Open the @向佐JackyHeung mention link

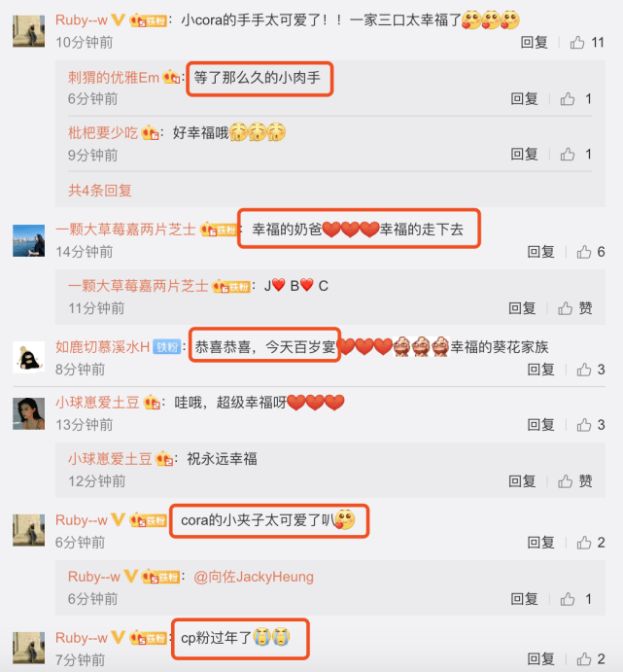click(254, 577)
